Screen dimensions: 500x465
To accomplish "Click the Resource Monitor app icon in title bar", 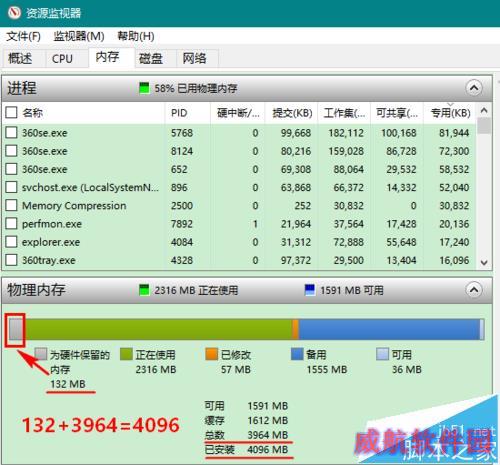I will (14, 13).
